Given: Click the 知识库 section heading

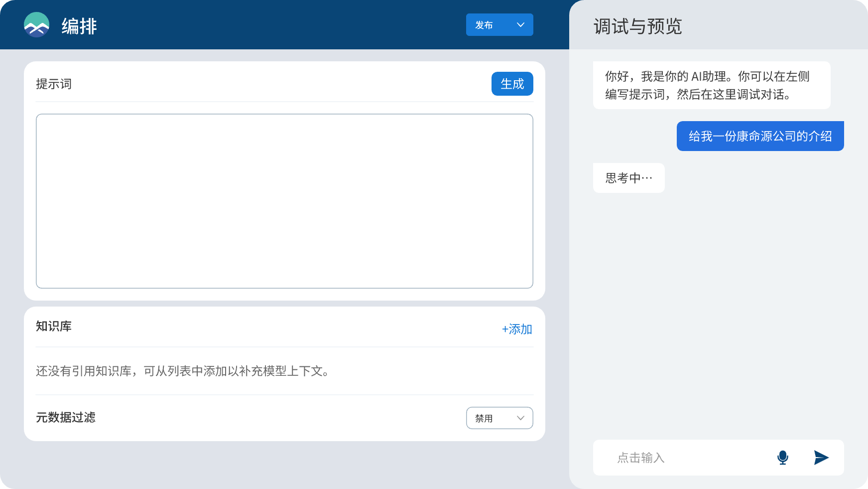Looking at the screenshot, I should click(x=54, y=326).
